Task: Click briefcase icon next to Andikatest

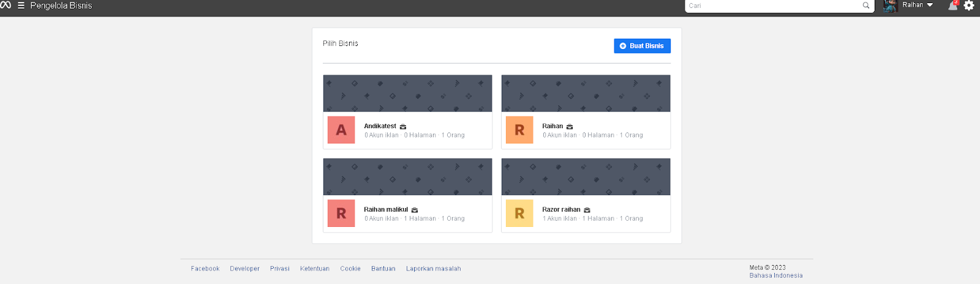Action: tap(403, 126)
